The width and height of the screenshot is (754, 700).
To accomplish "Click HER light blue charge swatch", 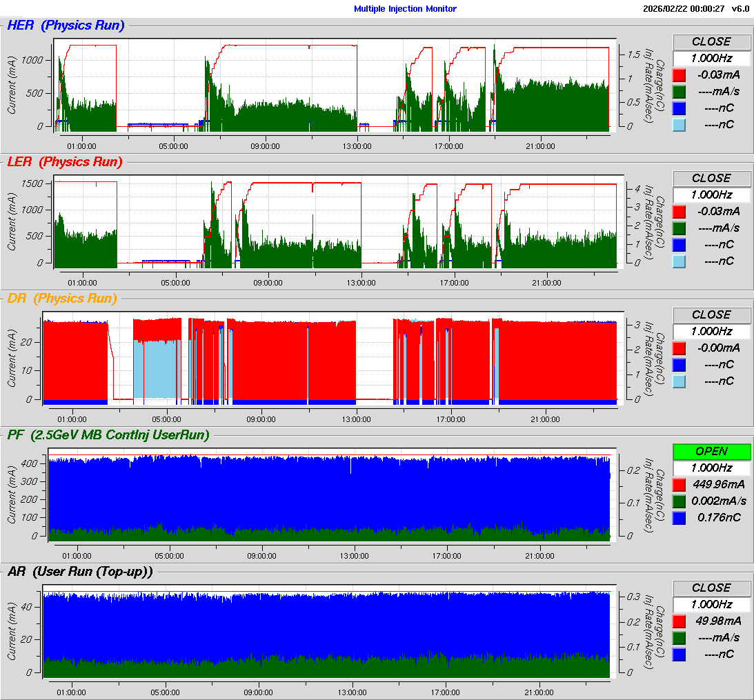I will click(x=679, y=124).
